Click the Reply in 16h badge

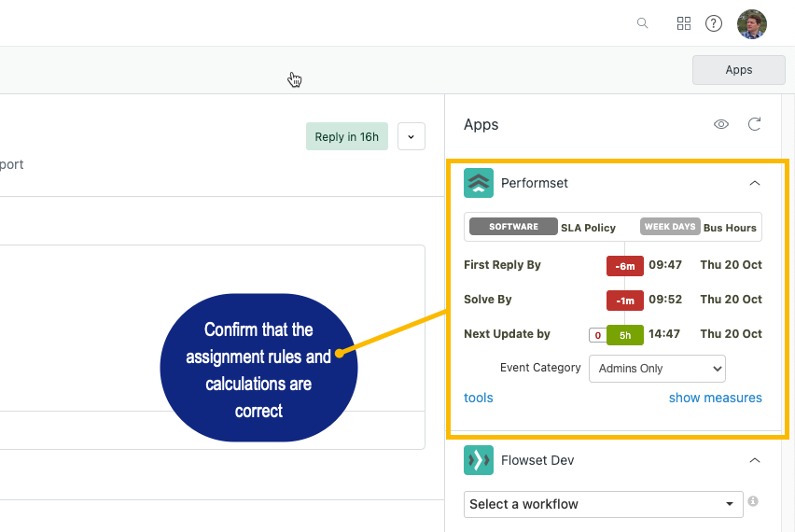pyautogui.click(x=347, y=136)
